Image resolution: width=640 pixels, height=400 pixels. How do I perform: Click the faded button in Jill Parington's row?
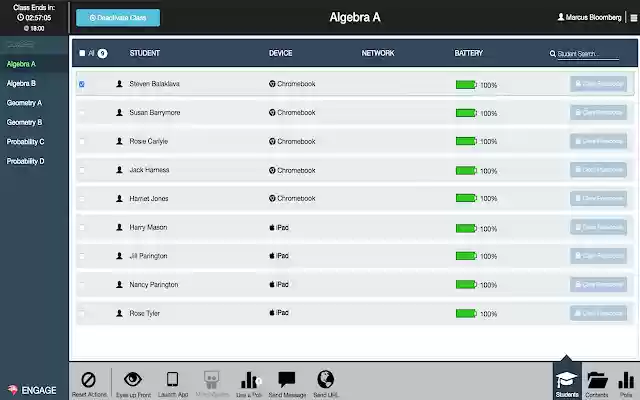coord(598,256)
